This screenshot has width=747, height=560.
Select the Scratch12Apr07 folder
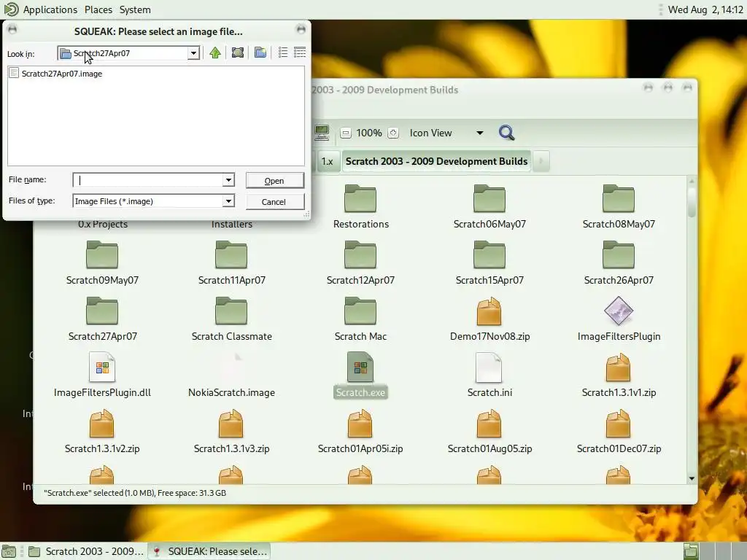click(360, 262)
